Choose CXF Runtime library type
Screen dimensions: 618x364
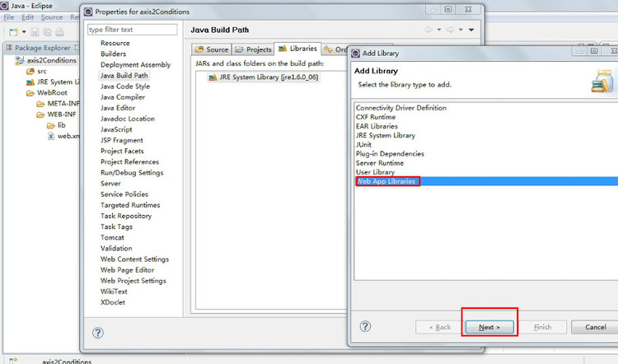[x=376, y=117]
